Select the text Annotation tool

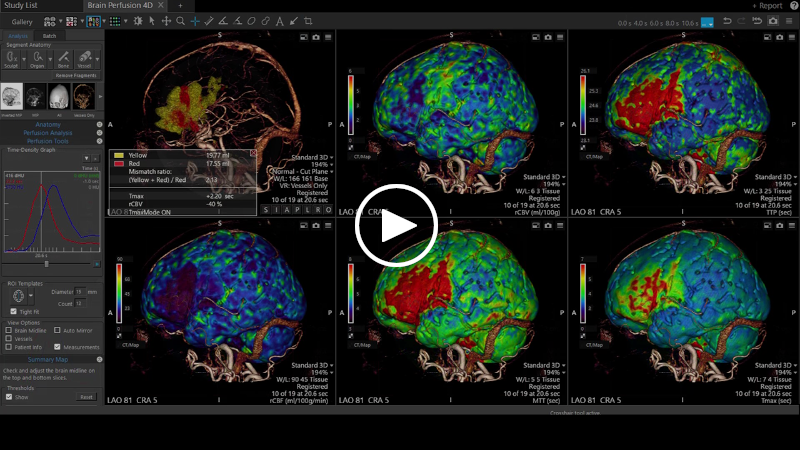279,21
